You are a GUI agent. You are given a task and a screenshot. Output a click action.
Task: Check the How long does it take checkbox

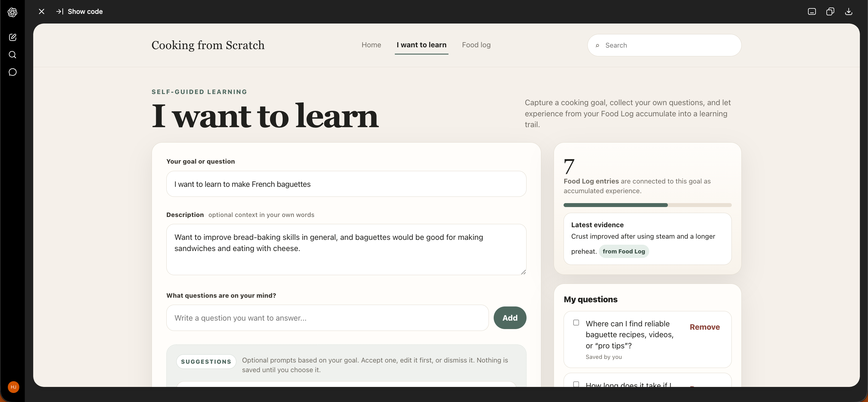[576, 384]
